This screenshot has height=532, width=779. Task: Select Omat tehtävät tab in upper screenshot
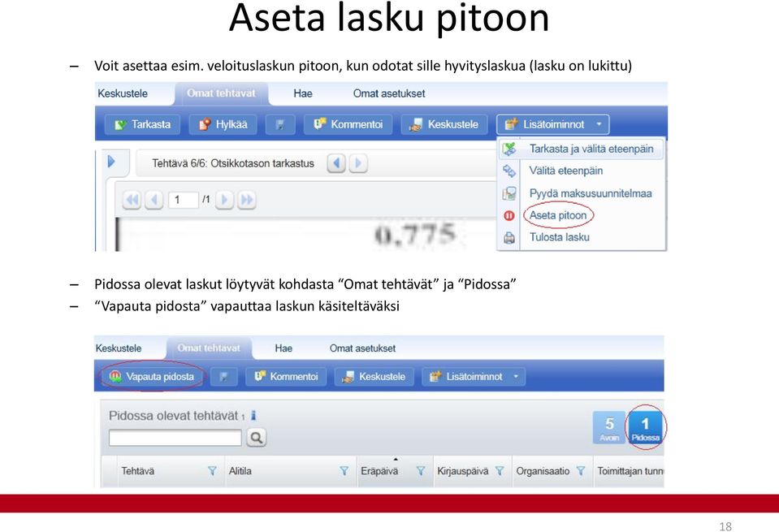(221, 93)
